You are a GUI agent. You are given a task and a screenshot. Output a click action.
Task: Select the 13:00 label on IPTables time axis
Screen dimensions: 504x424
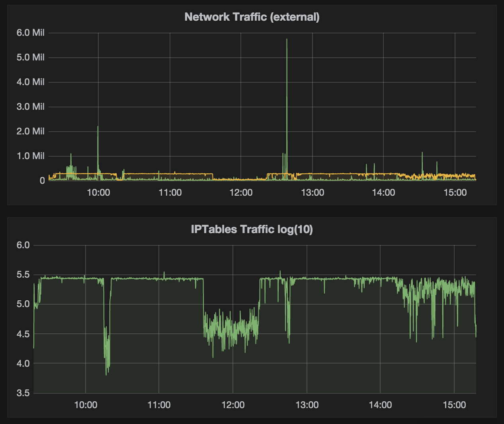307,405
